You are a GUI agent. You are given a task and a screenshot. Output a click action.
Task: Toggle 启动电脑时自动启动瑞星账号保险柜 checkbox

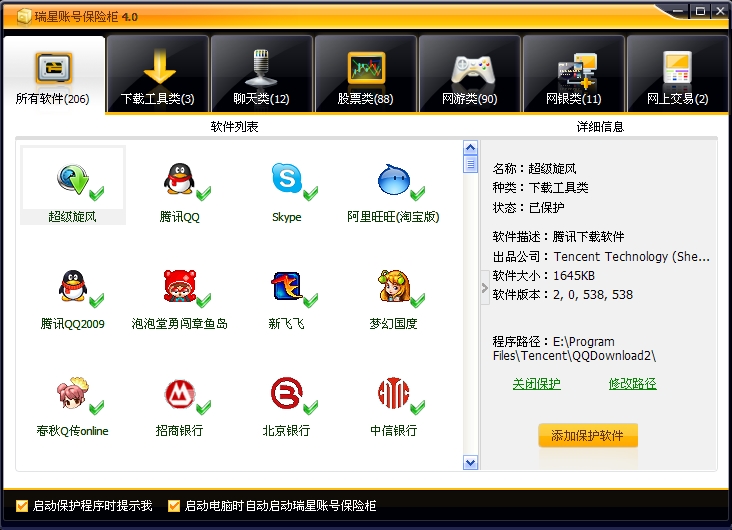pos(174,506)
